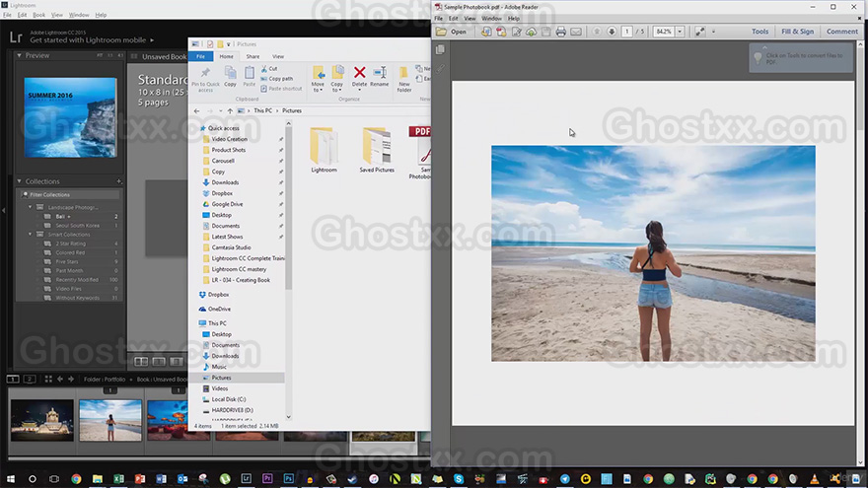Click the email envelope icon in Adobe Reader
Screen dimensions: 868x488
point(576,32)
